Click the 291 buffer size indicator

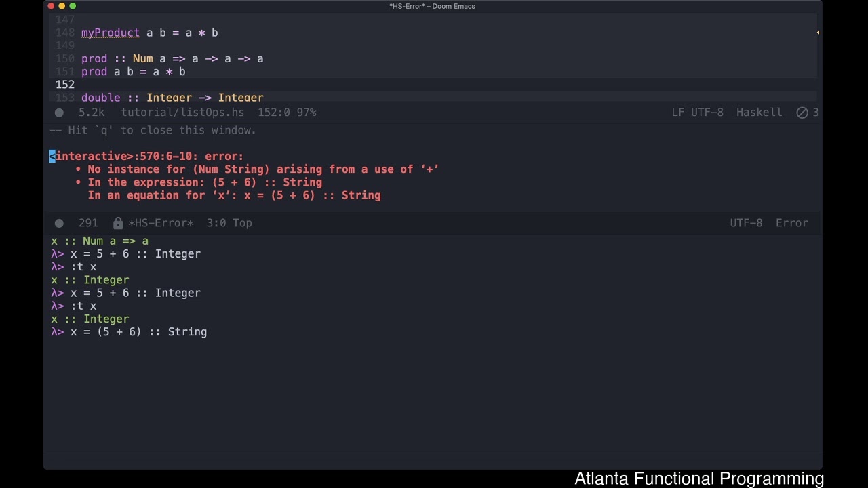[x=88, y=223]
